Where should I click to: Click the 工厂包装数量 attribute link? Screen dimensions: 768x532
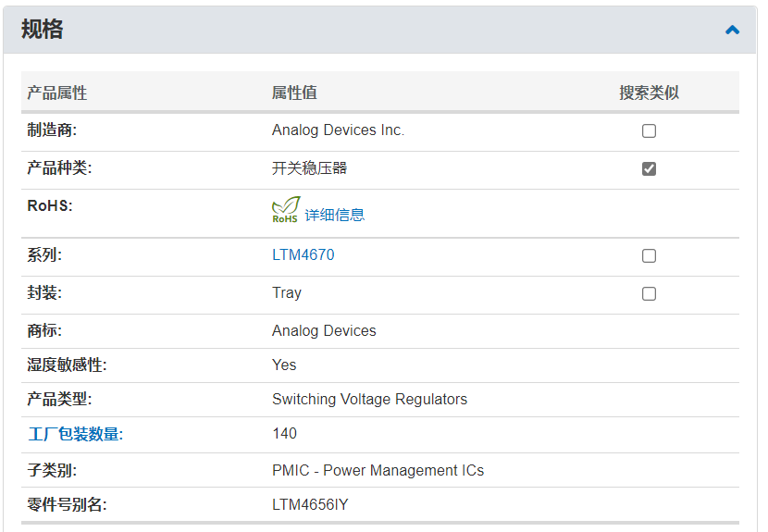pos(74,434)
